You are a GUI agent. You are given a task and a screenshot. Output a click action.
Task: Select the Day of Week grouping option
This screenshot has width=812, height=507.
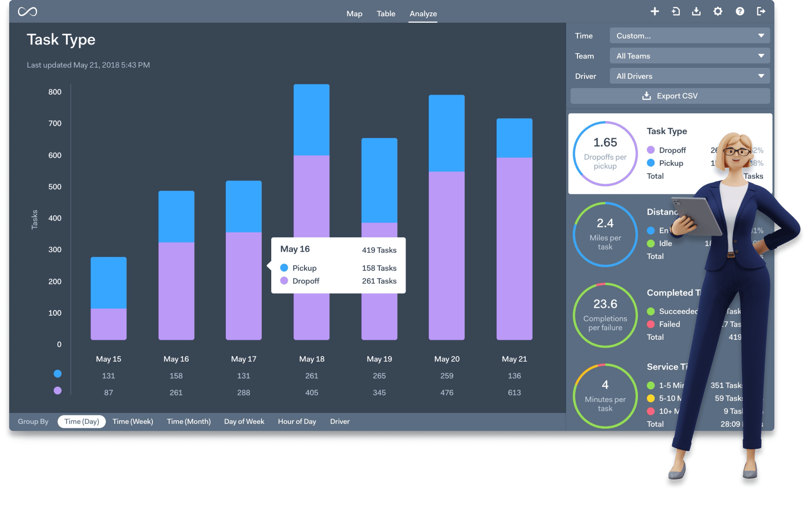(244, 421)
